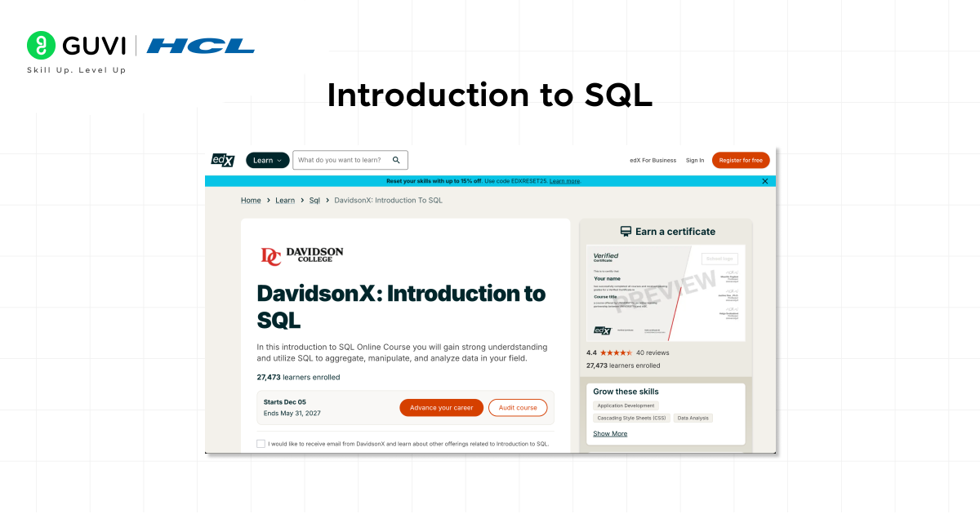The image size is (980, 514).
Task: Choose the Audit course button
Action: pyautogui.click(x=518, y=408)
